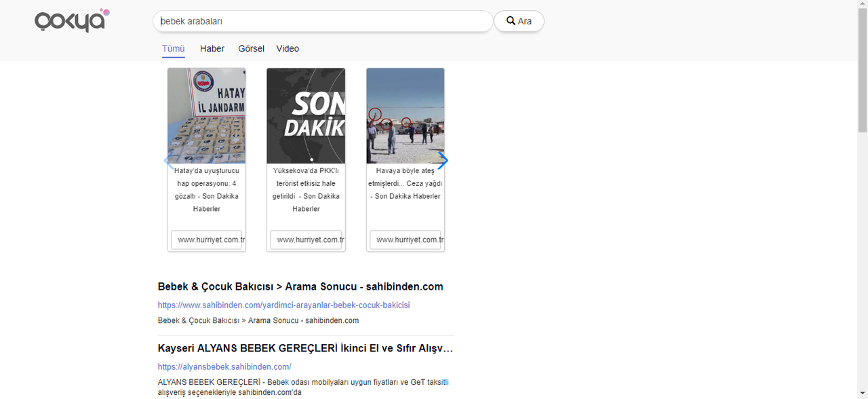Click the page vertical scrollbar thumb

click(x=863, y=72)
